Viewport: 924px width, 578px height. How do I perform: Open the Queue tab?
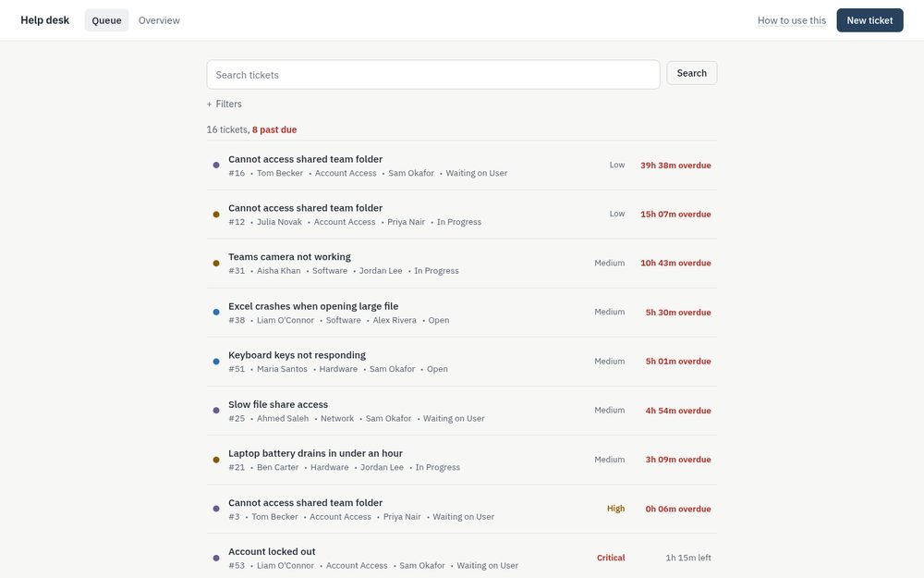[106, 20]
